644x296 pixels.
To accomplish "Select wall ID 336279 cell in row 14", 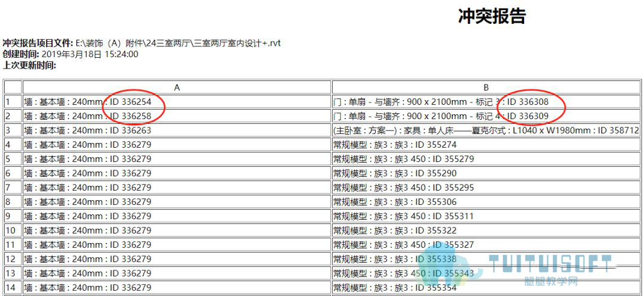I will (177, 288).
